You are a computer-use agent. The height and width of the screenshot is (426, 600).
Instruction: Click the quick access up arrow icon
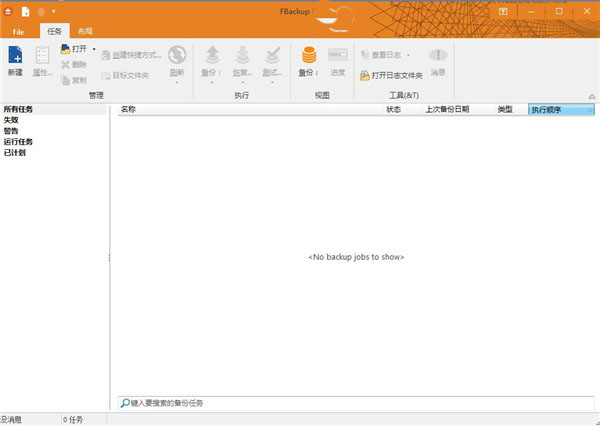coord(41,12)
